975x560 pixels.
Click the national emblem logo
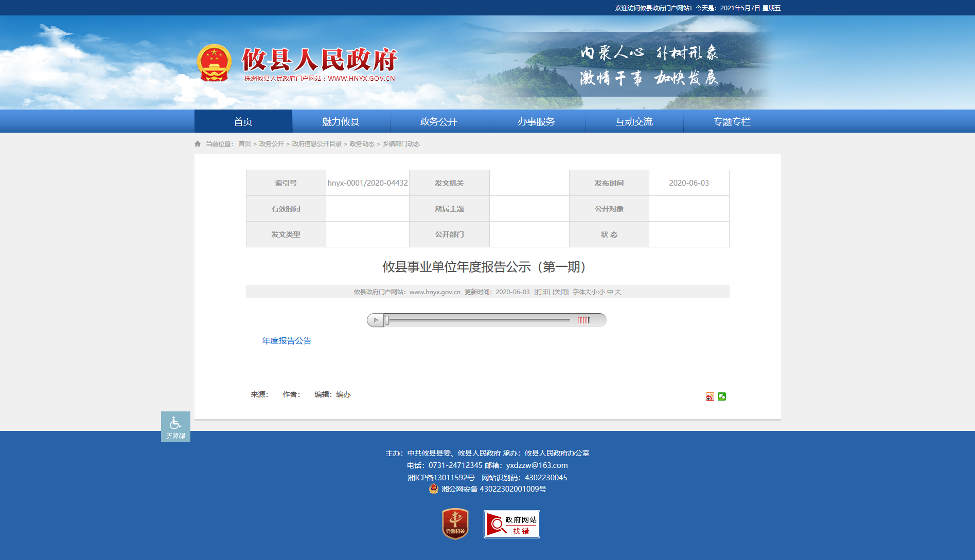click(x=214, y=63)
